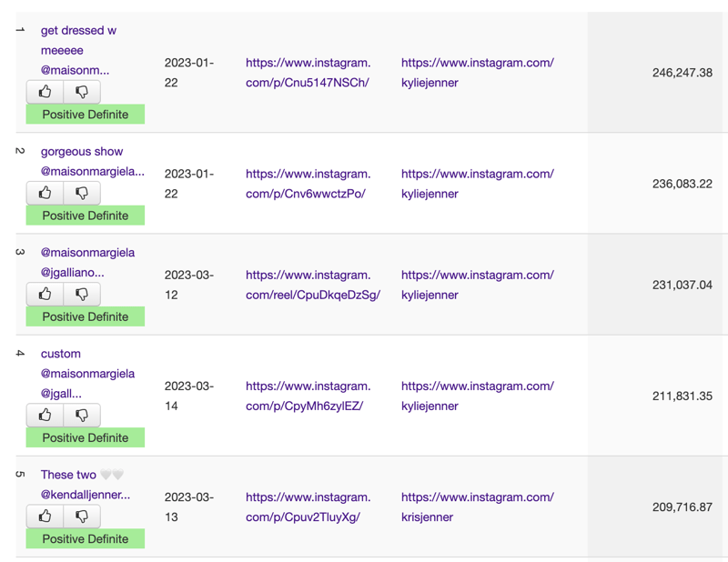The image size is (728, 562).
Task: Open the 'get dressed w meeeee' post title
Action: [x=78, y=50]
